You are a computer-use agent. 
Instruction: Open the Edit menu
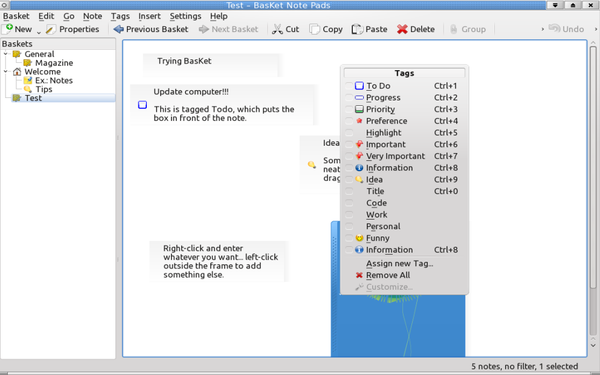point(46,16)
